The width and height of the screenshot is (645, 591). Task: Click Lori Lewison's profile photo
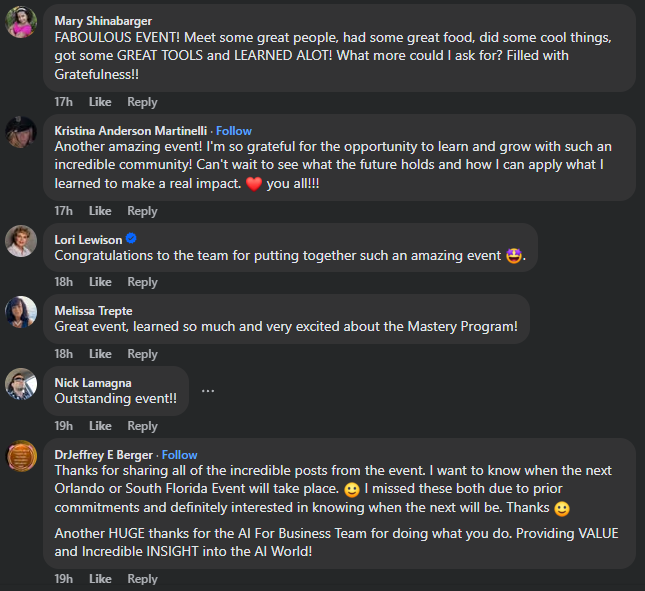(21, 240)
